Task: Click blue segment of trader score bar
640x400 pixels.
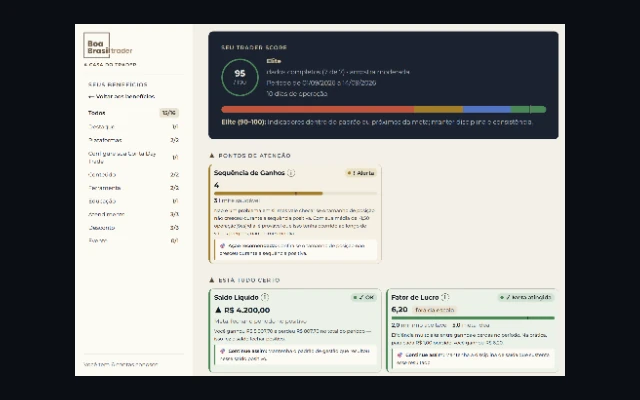Action: [x=487, y=109]
